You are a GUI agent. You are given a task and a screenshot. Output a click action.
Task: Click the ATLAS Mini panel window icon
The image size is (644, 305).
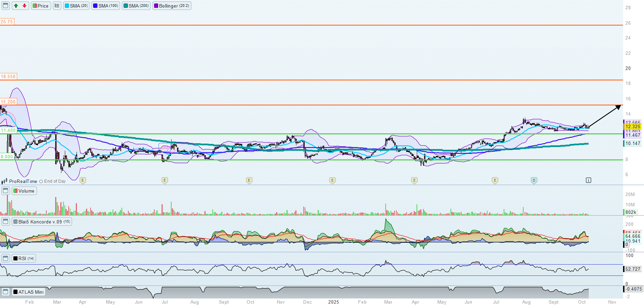click(x=5, y=292)
